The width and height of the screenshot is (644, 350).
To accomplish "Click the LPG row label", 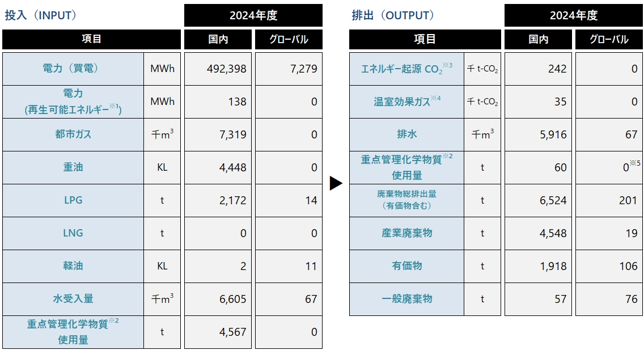I will (x=73, y=200).
